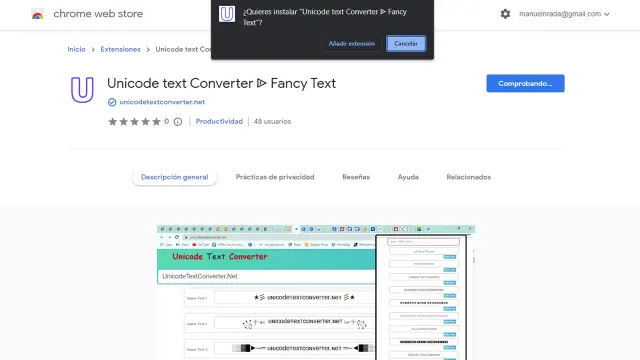The image size is (640, 360).
Task: Cancel the extension install dialog
Action: click(x=406, y=44)
